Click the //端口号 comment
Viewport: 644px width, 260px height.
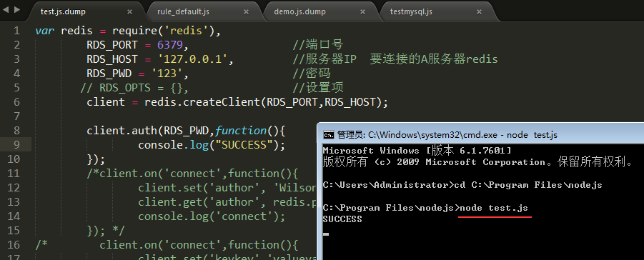318,45
